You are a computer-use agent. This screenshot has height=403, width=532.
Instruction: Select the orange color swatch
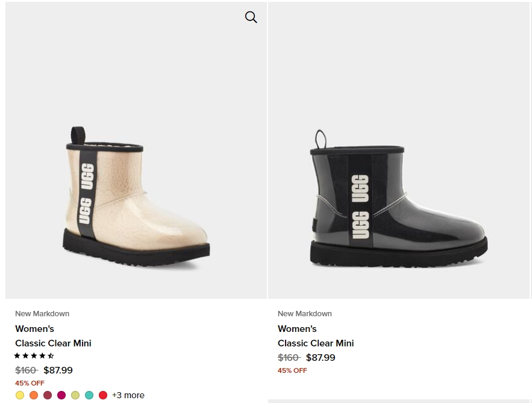[34, 395]
